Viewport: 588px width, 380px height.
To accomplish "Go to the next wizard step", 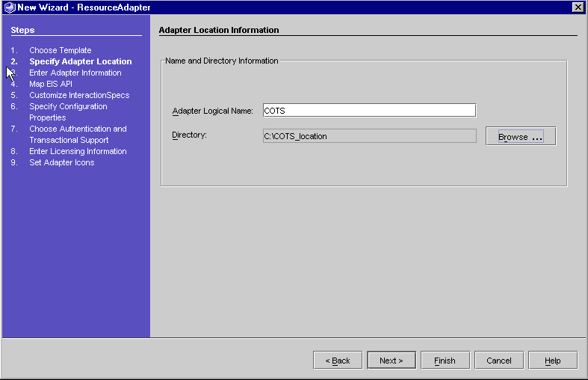I will pos(391,361).
